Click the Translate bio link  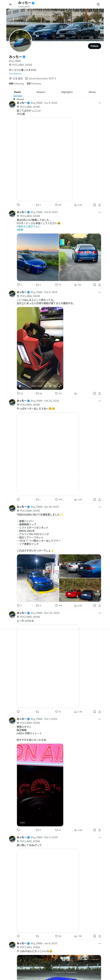15,74
